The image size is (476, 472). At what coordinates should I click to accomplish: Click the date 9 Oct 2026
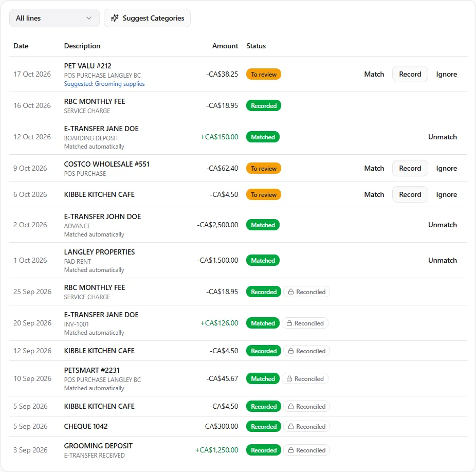[30, 168]
